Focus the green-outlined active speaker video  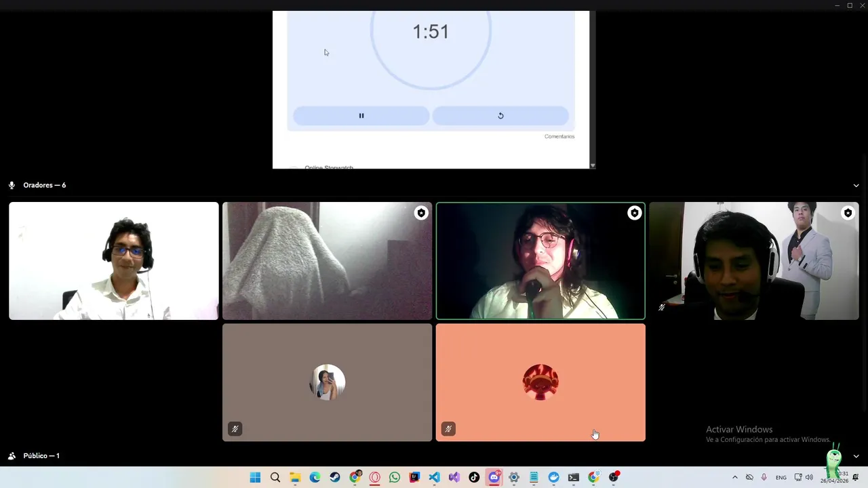point(540,261)
